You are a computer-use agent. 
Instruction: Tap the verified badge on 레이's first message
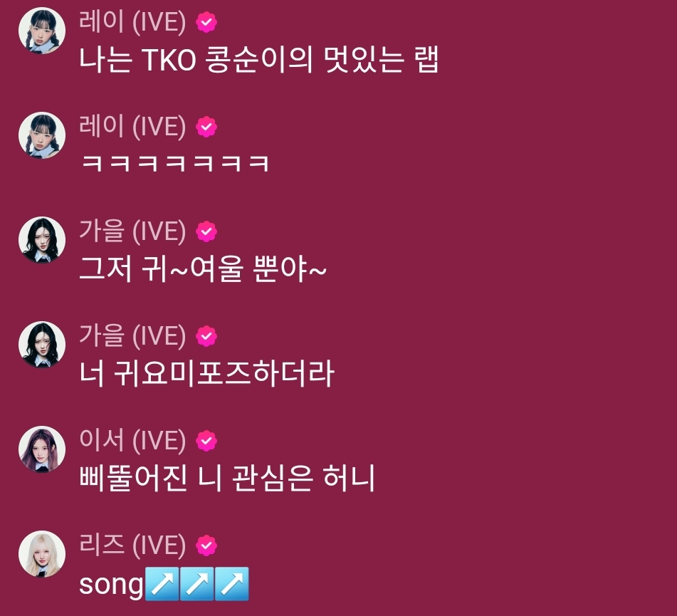206,22
